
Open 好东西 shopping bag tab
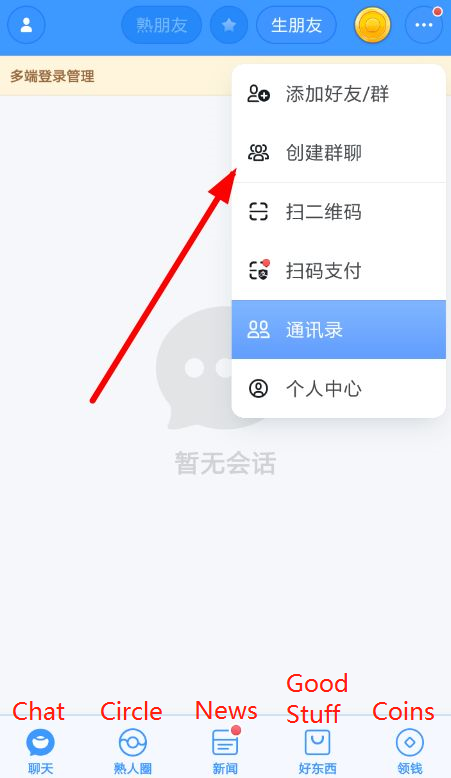coord(318,751)
